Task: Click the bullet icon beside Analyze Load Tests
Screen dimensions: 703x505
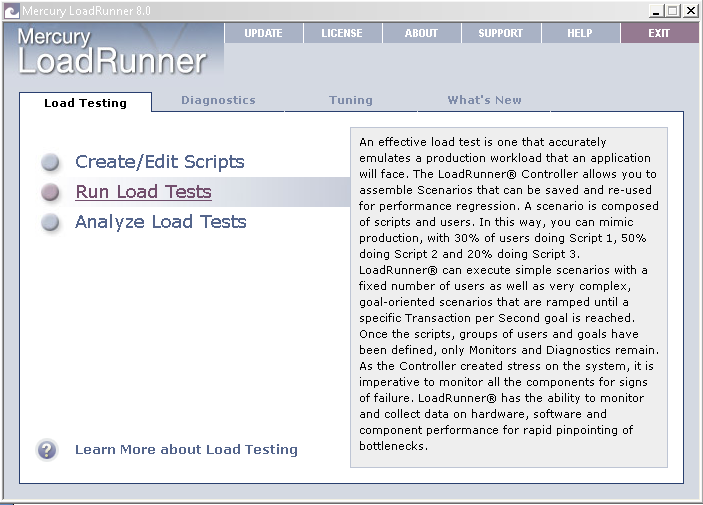Action: point(50,222)
